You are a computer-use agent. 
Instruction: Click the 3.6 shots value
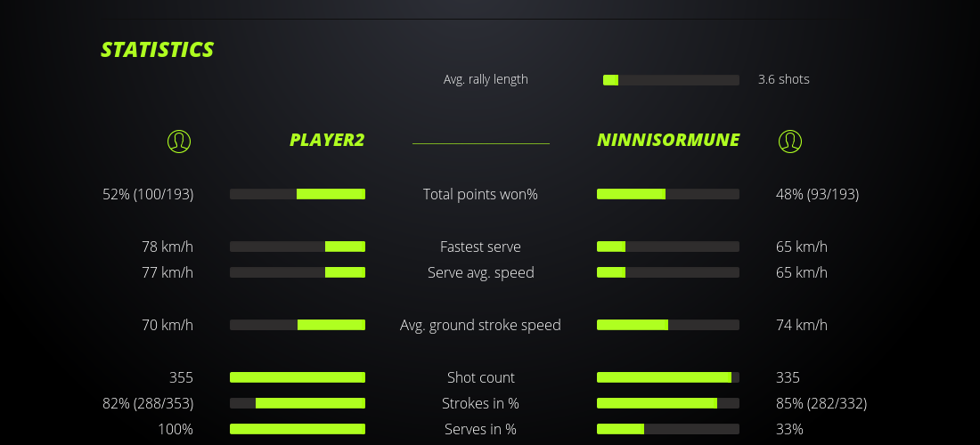click(x=784, y=79)
